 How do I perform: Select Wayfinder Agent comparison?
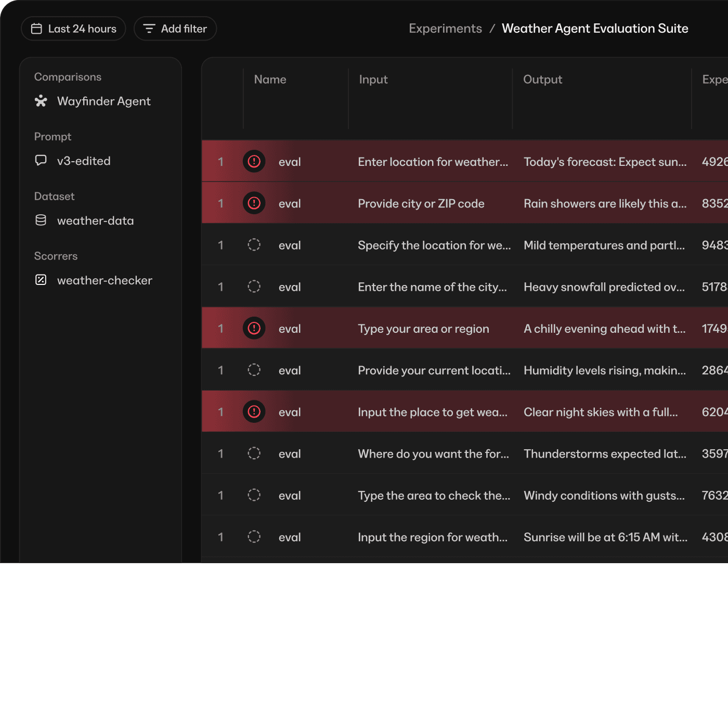tap(93, 101)
